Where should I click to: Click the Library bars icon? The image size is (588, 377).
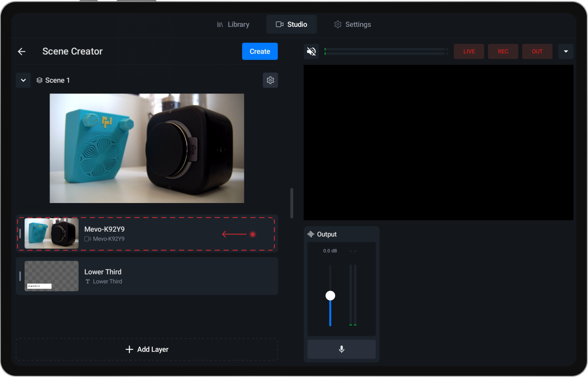[x=220, y=24]
